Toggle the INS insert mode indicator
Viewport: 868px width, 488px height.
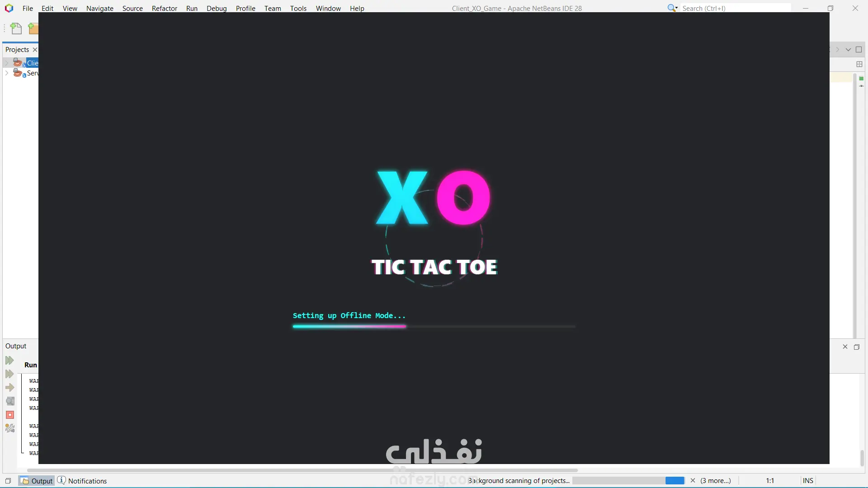coord(808,480)
